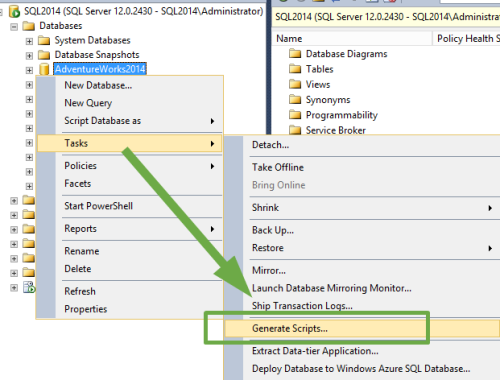Click the Synonyms folder icon
This screenshot has width=500, height=380.
[295, 100]
